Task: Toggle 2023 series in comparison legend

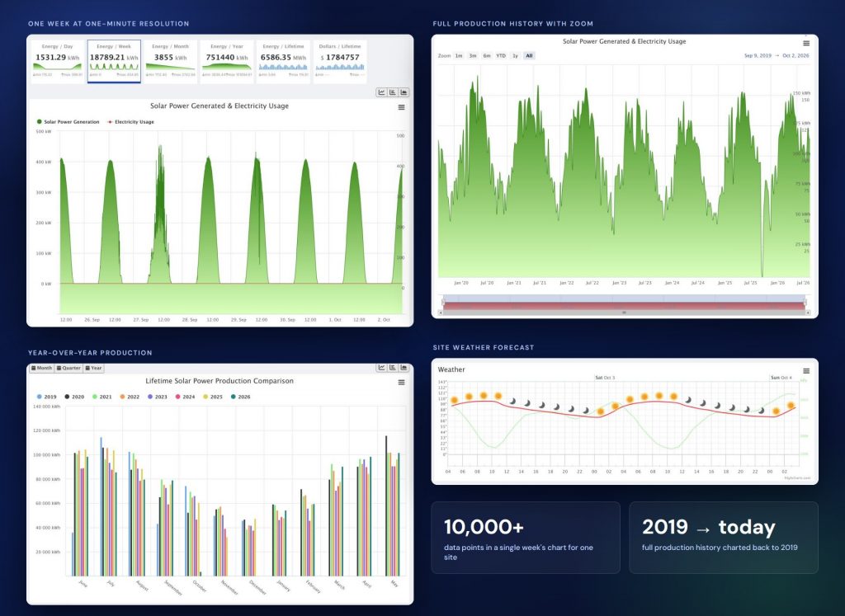Action: pos(158,397)
